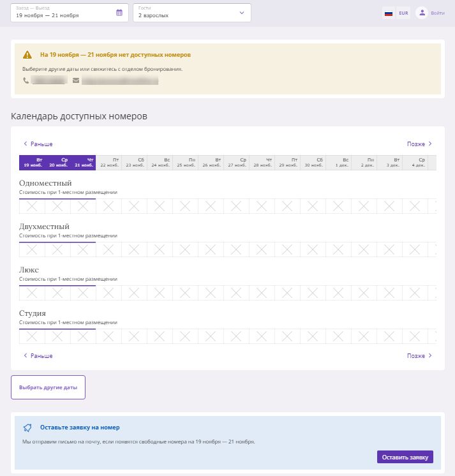Screen dimensions: 455x476
Task: Click the Оставить заявку button
Action: click(405, 457)
